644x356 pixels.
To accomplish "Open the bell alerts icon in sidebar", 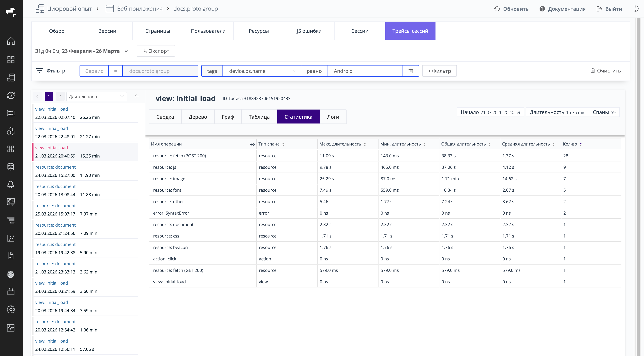I will pos(11,185).
